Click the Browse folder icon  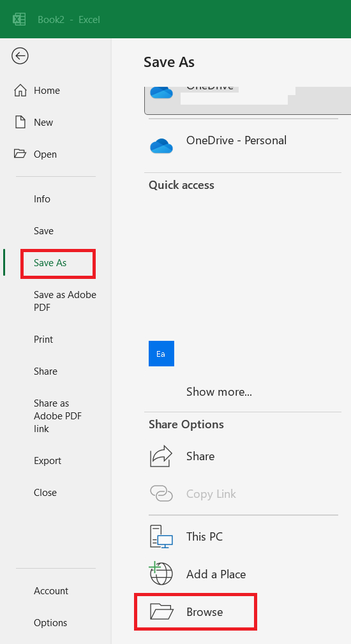point(161,611)
